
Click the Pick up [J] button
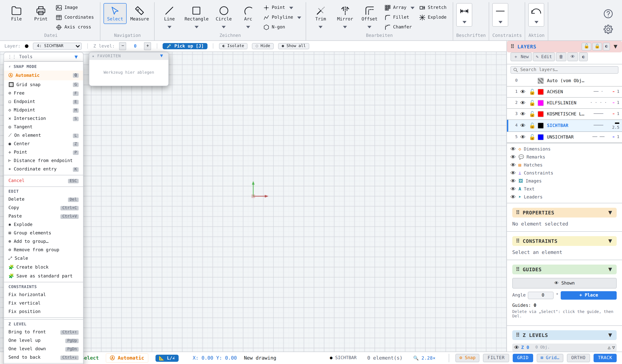tap(185, 46)
